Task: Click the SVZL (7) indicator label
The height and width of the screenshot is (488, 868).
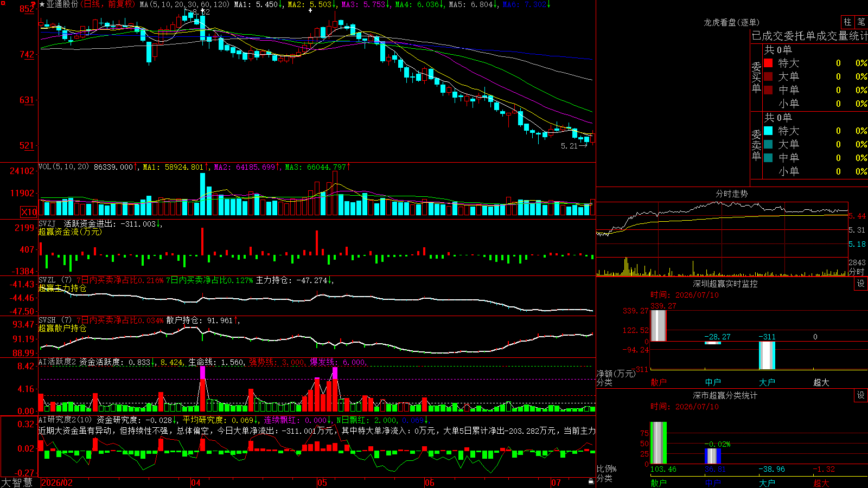Action: pos(55,280)
